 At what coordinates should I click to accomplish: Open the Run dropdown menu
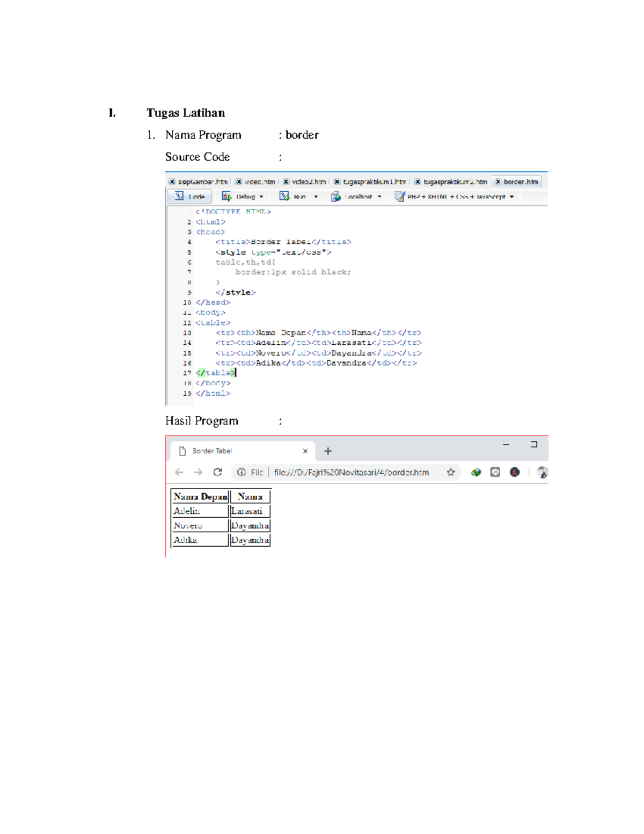[x=316, y=197]
